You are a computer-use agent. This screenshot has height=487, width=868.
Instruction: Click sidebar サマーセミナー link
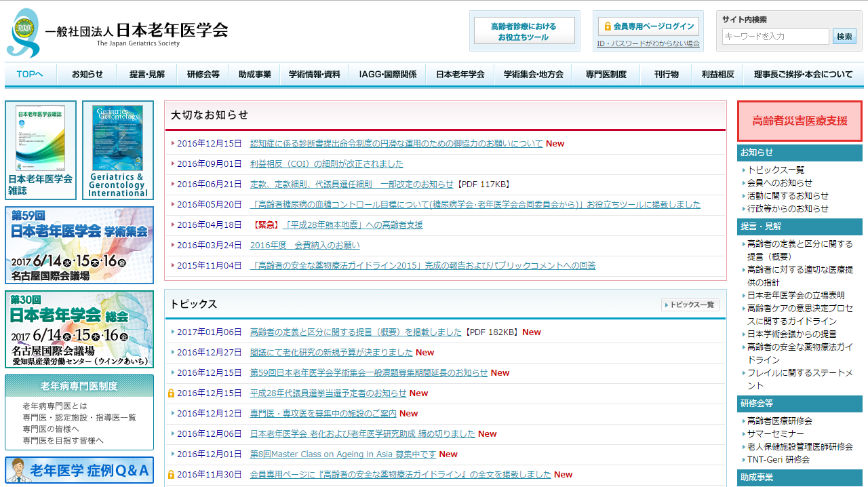pyautogui.click(x=776, y=434)
